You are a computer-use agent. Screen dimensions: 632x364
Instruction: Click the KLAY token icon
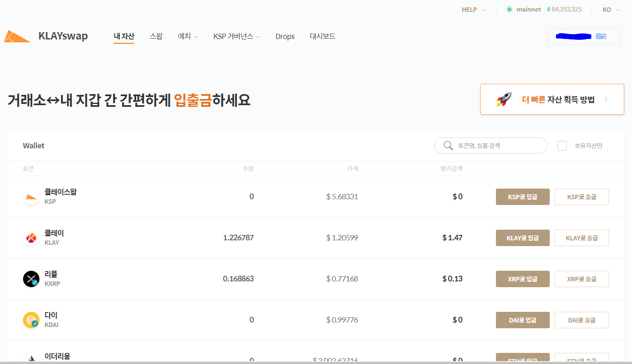pyautogui.click(x=31, y=238)
